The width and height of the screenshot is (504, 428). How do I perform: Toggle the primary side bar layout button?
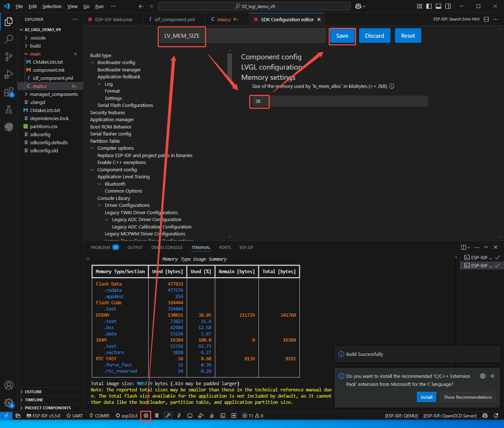429,6
